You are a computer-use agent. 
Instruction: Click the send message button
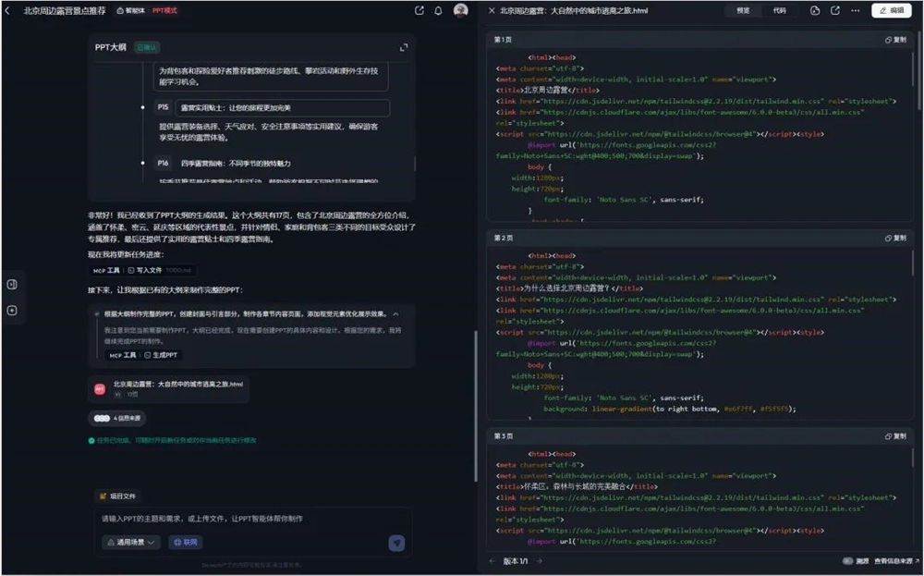pos(396,543)
